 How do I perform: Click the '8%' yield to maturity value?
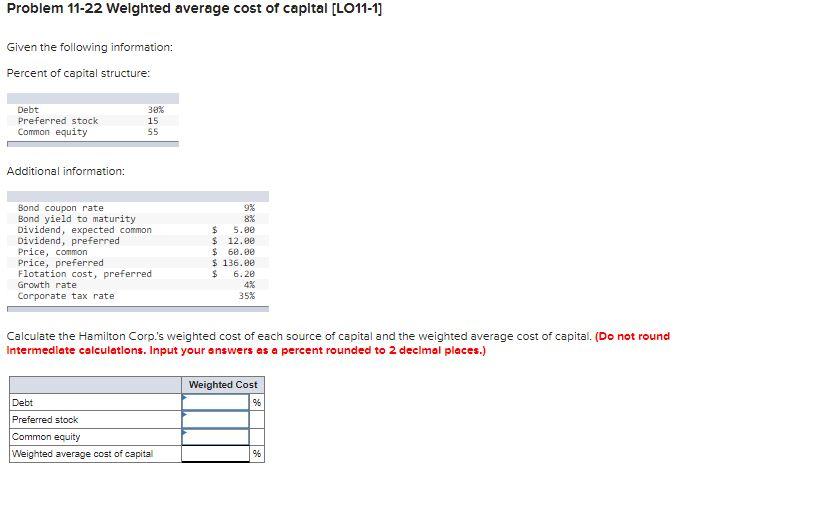pyautogui.click(x=249, y=219)
